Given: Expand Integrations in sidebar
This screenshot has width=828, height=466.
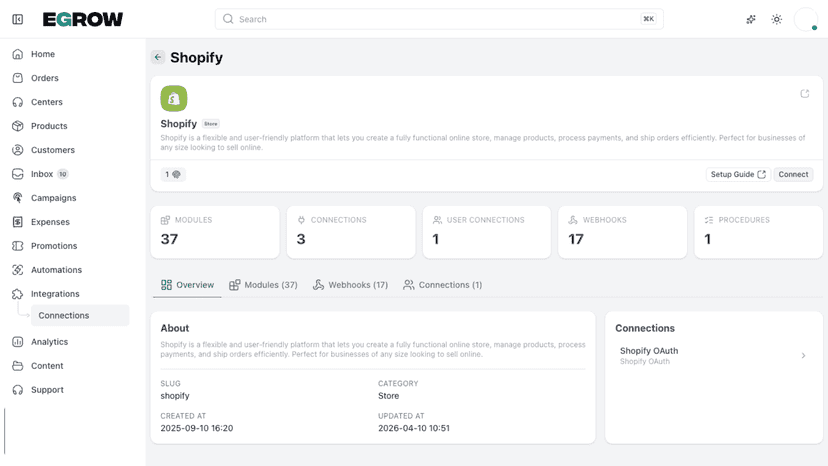Looking at the screenshot, I should tap(55, 294).
